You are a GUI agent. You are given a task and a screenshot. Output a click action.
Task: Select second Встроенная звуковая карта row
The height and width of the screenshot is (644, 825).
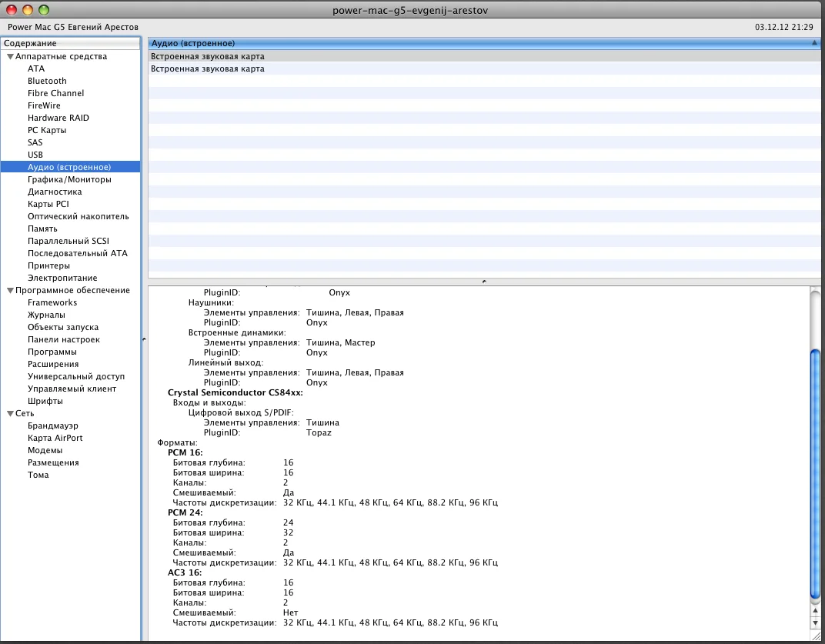(208, 68)
